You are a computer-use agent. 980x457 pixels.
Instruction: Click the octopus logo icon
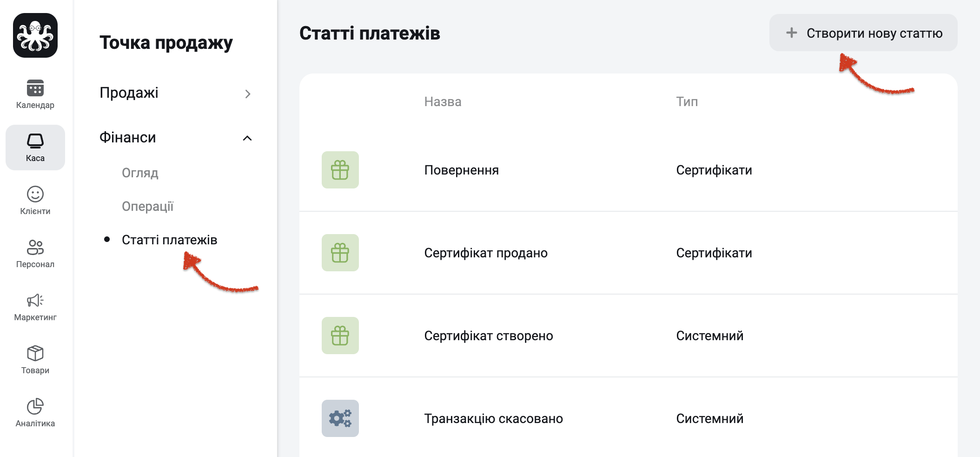[35, 35]
